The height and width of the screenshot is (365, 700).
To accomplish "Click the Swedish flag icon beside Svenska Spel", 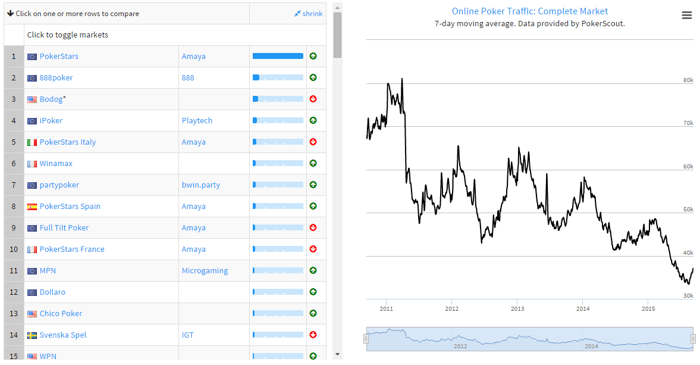I will [x=32, y=335].
